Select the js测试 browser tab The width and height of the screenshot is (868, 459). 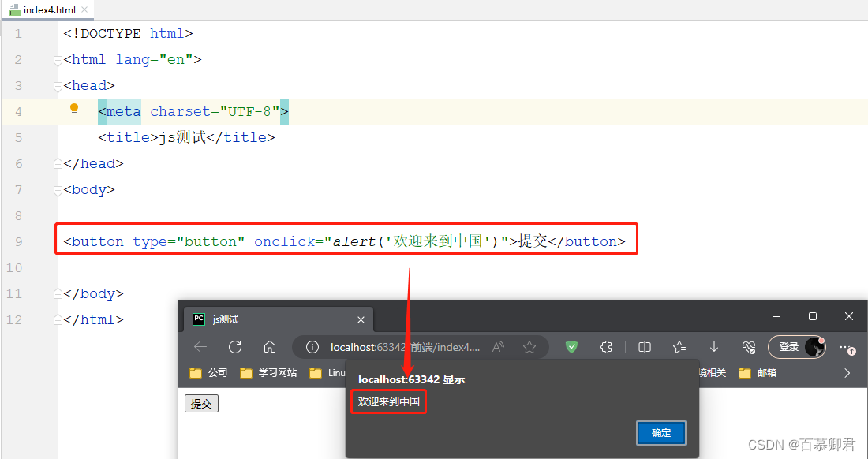(x=278, y=319)
